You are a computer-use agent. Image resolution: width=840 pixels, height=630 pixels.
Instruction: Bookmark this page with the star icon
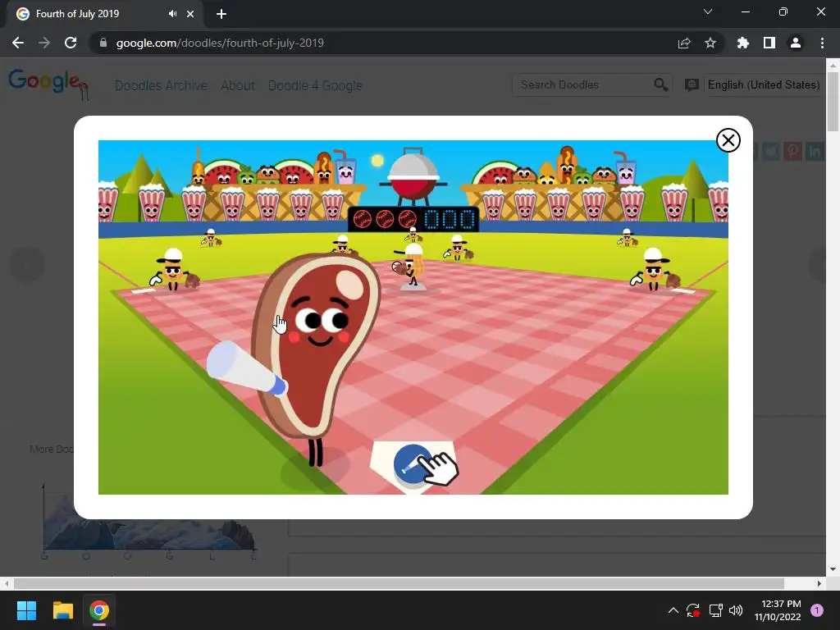tap(710, 43)
